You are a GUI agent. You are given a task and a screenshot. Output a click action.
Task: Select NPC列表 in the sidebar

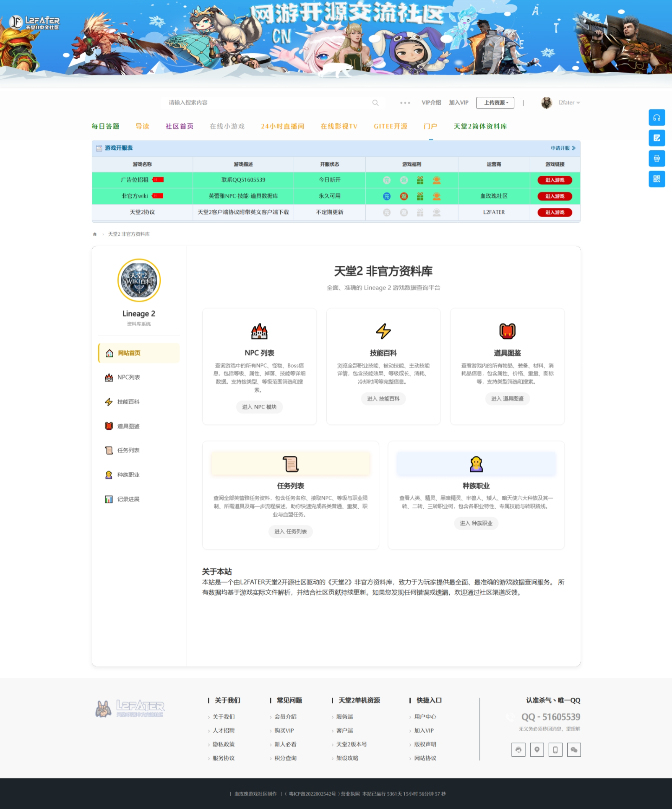(139, 377)
